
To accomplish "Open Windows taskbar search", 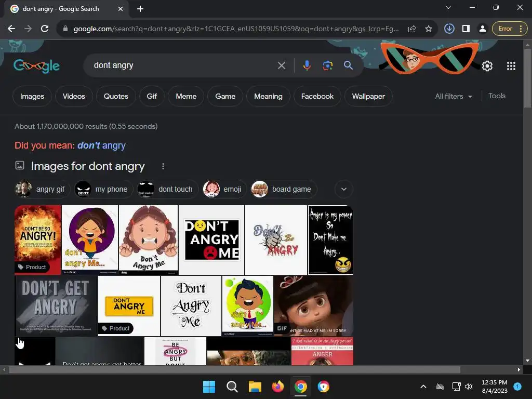I will click(232, 387).
